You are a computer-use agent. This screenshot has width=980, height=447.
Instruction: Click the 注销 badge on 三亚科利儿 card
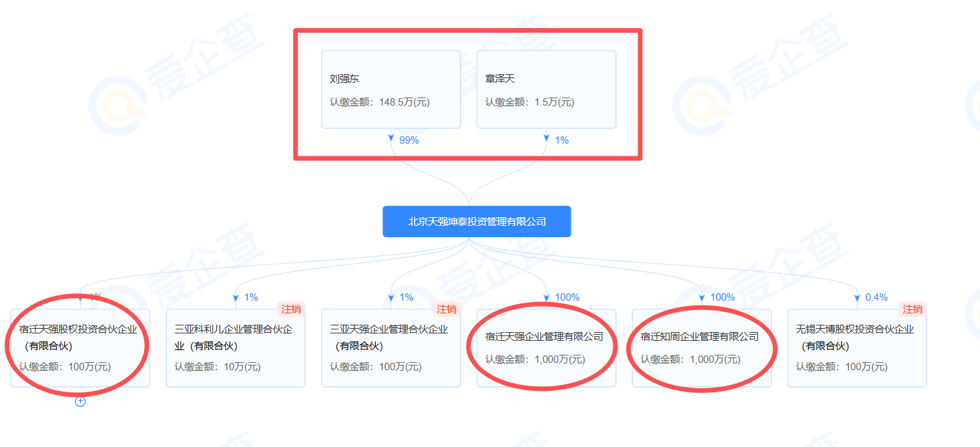(291, 309)
